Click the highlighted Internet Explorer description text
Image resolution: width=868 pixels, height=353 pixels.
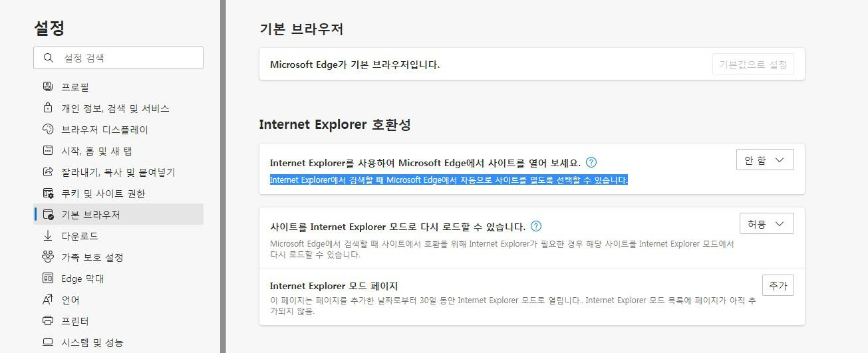tap(449, 180)
